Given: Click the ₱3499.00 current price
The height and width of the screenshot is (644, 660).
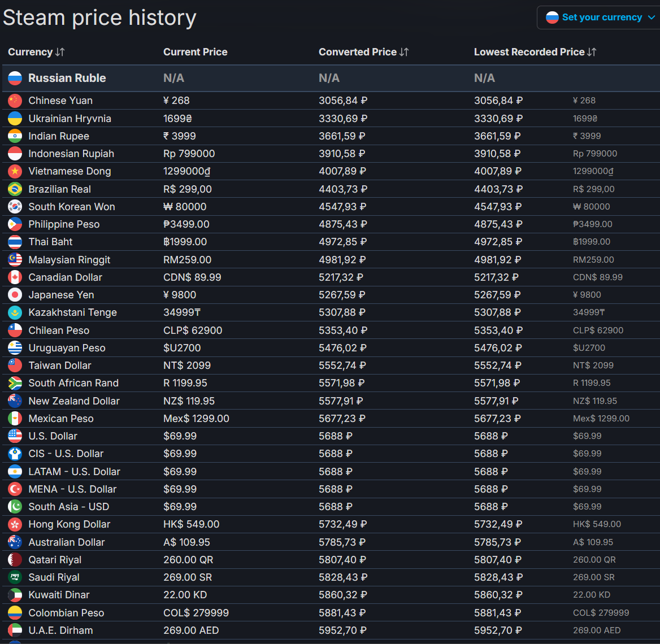Looking at the screenshot, I should (186, 224).
